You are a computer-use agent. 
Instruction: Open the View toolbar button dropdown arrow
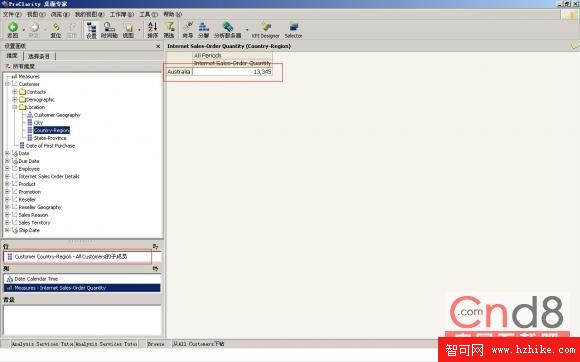(x=139, y=30)
